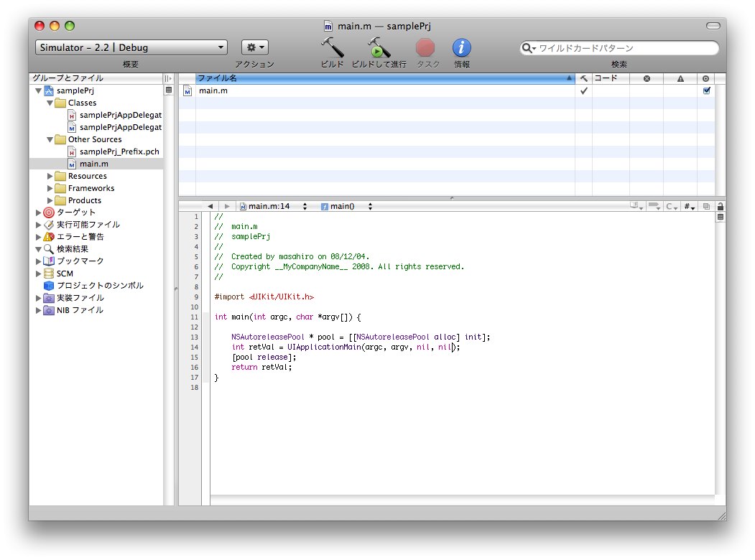The width and height of the screenshot is (755, 560).
Task: Expand the Frameworks folder
Action: (x=50, y=188)
